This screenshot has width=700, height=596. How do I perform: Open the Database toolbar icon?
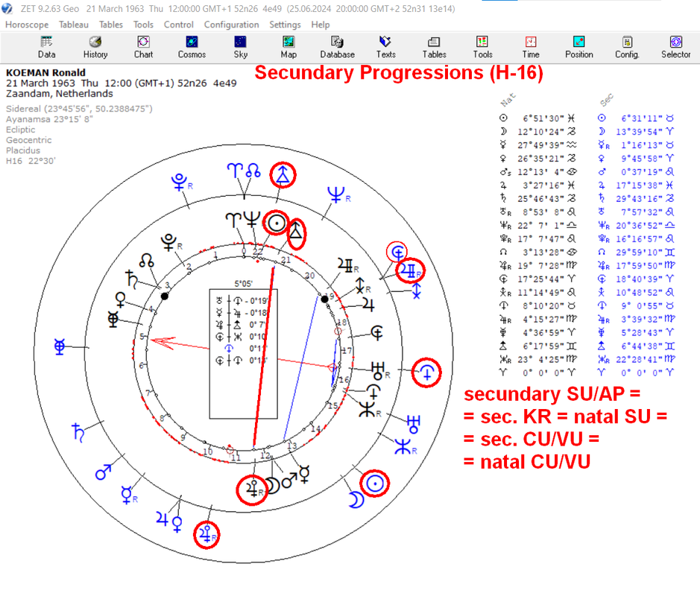(x=337, y=47)
